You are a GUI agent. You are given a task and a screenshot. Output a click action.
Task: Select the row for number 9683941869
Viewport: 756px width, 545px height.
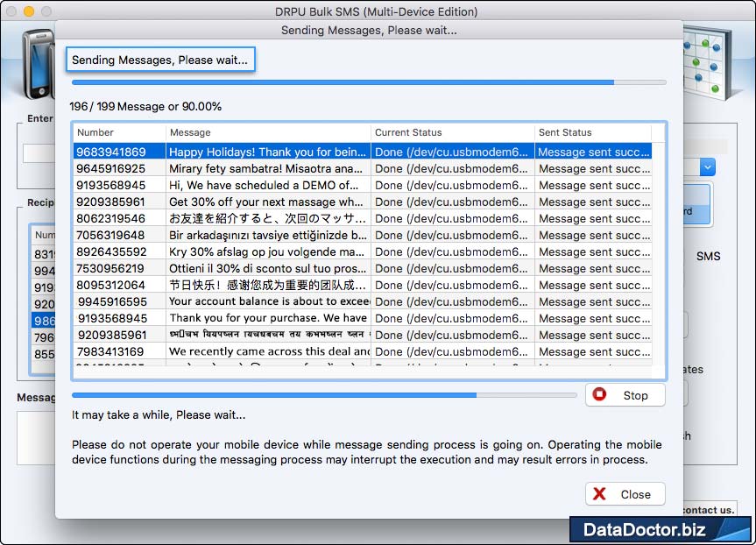pos(362,152)
